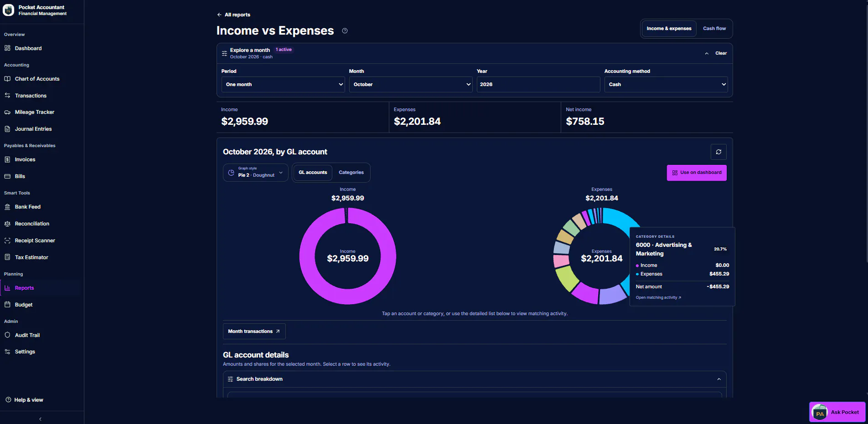Select the GL accounts grouping toggle

click(313, 173)
